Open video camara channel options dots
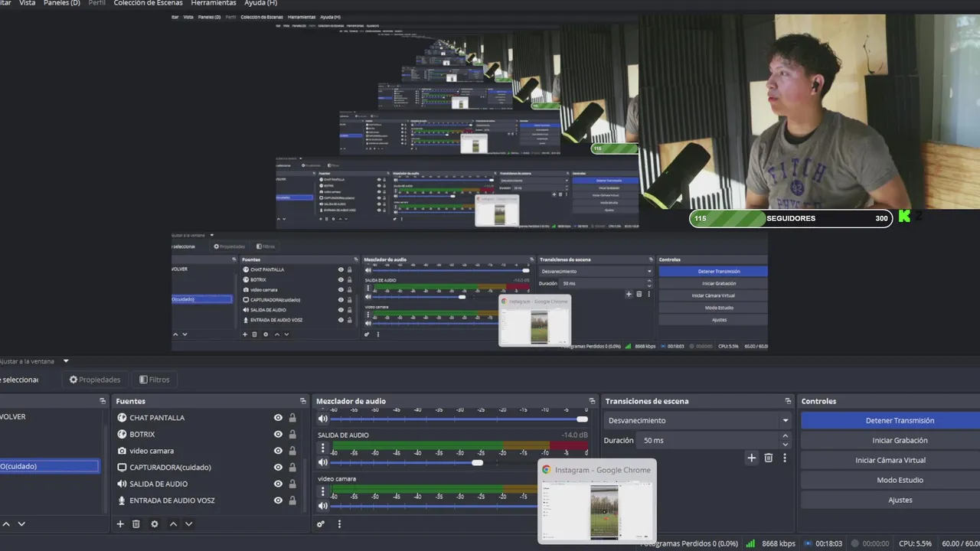Screen dimensions: 980x551 [x=322, y=492]
